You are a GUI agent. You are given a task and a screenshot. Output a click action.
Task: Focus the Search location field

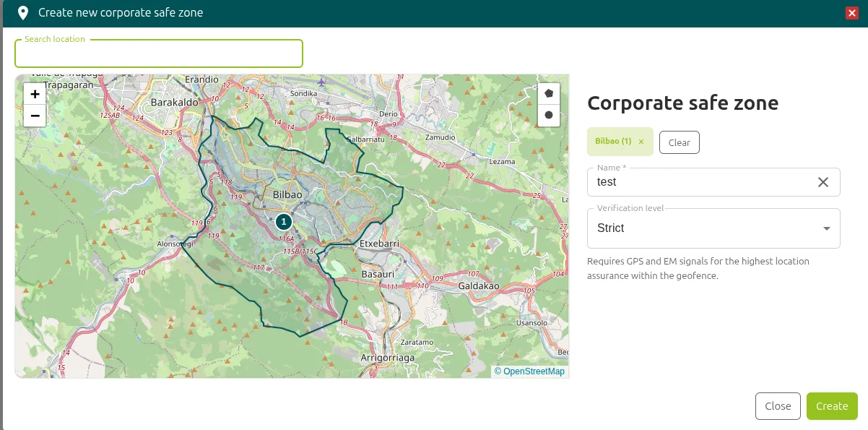[x=159, y=53]
